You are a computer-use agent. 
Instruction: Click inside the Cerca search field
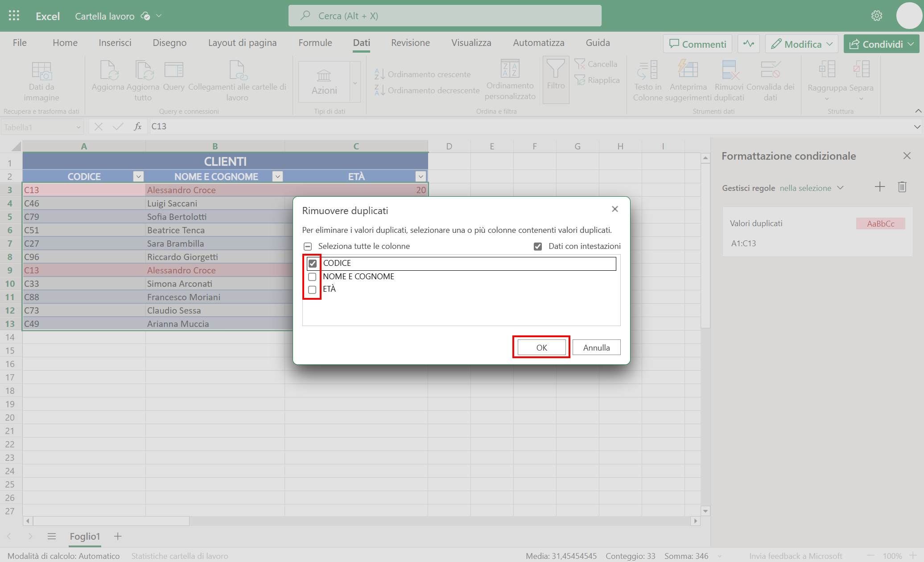[x=445, y=15]
